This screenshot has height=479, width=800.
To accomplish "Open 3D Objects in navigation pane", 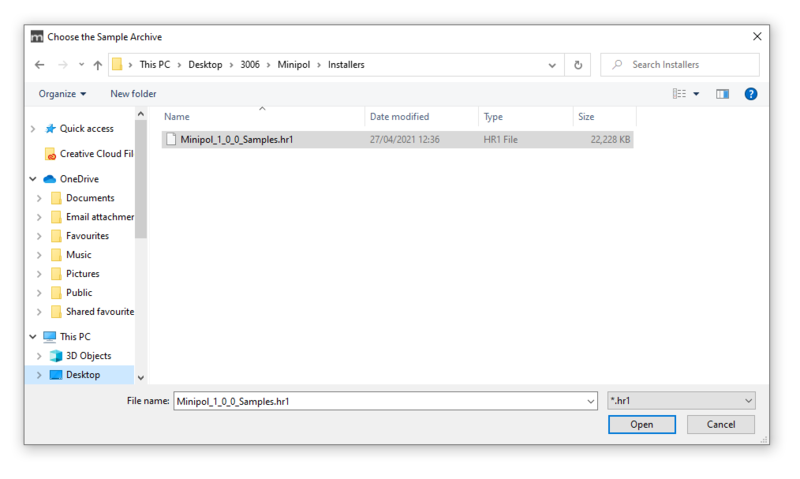I will pos(88,356).
